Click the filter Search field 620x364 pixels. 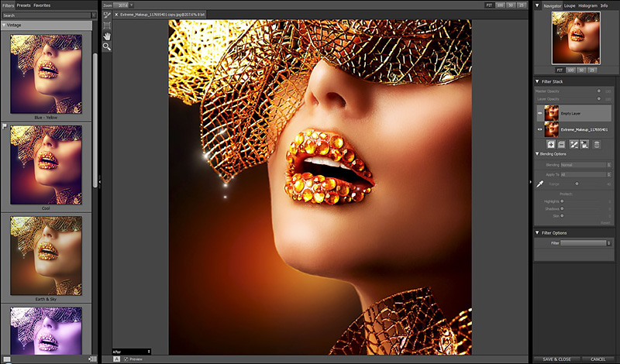46,15
